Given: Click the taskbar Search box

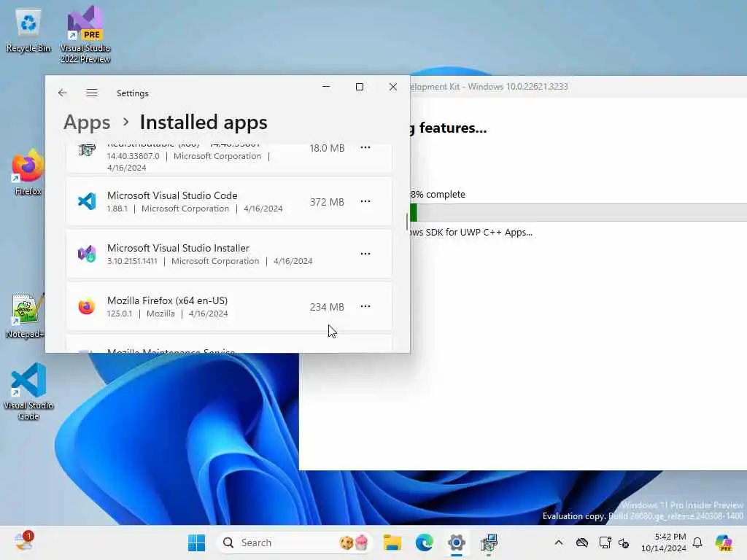Looking at the screenshot, I should click(x=295, y=542).
